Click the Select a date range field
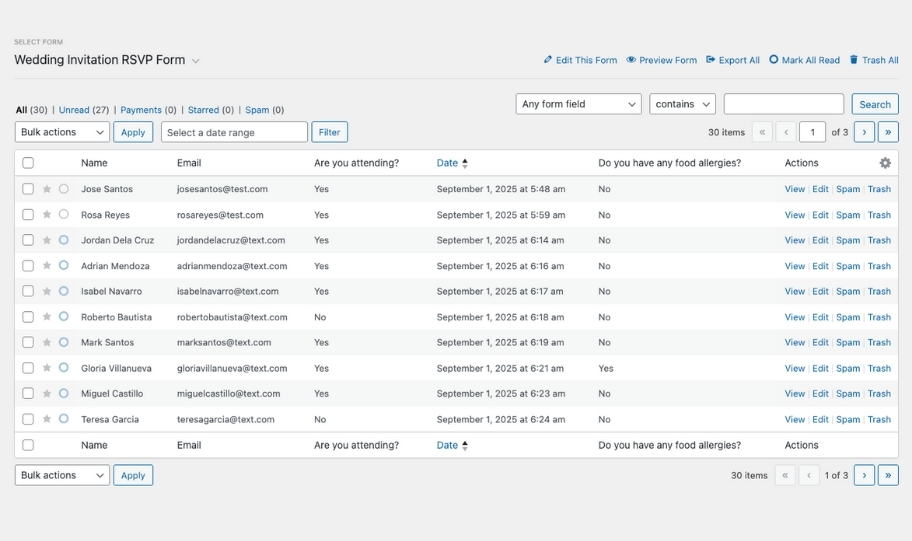Viewport: 912px width, 541px height. pyautogui.click(x=234, y=132)
